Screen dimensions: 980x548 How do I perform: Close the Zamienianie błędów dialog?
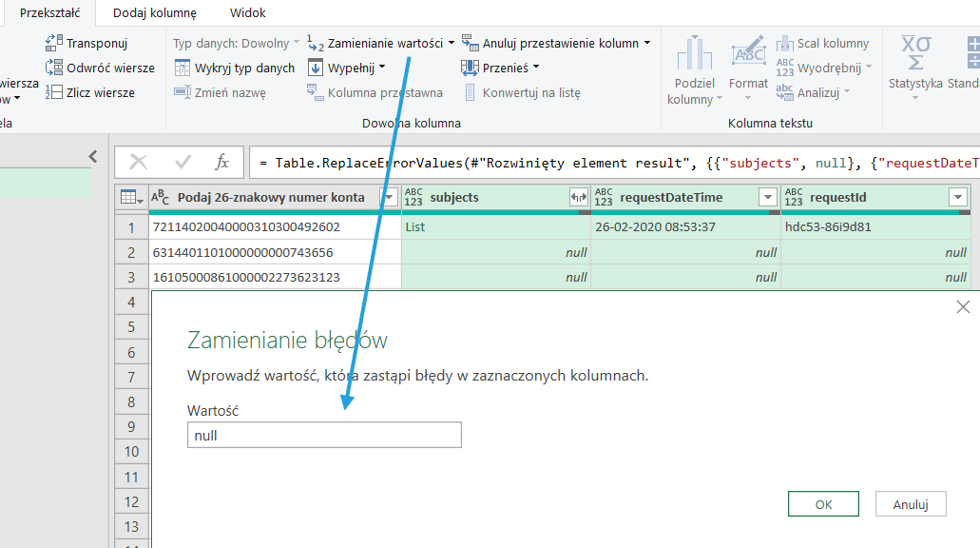pyautogui.click(x=963, y=306)
